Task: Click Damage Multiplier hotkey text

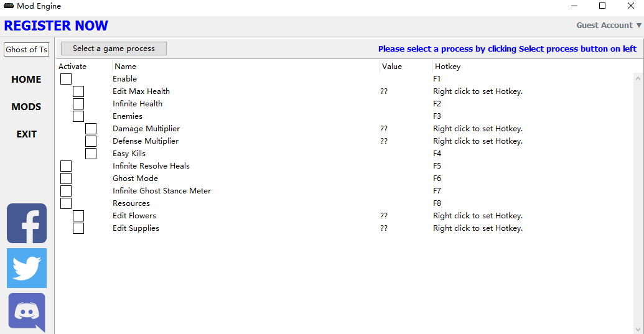Action: [x=478, y=128]
